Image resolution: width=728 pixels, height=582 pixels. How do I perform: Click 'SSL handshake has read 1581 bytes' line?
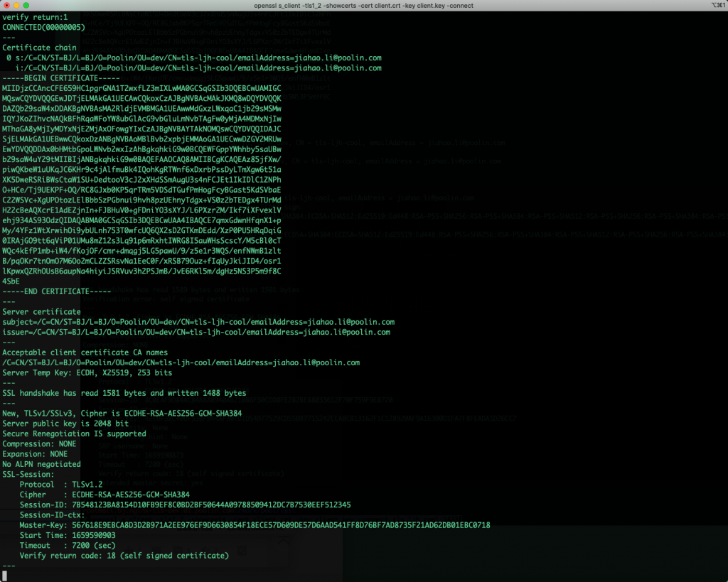pyautogui.click(x=124, y=393)
